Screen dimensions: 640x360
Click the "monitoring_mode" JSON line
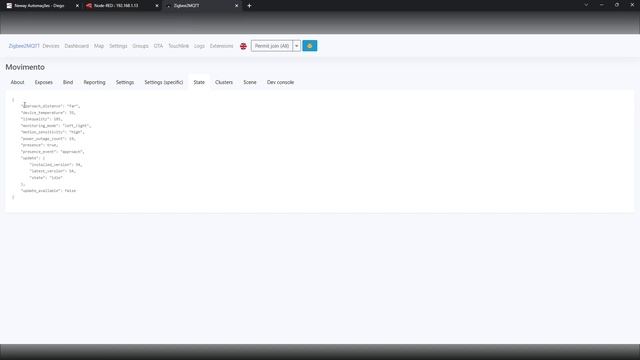pos(56,126)
